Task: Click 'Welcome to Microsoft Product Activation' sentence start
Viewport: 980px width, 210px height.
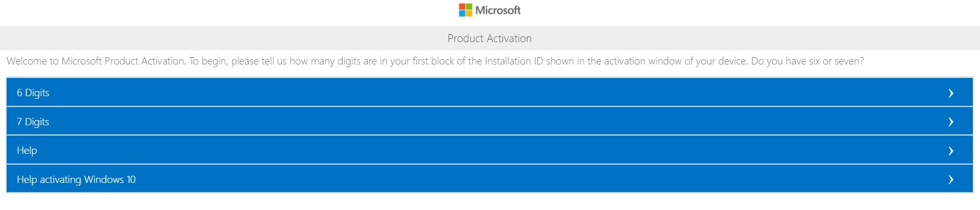Action: pyautogui.click(x=96, y=61)
